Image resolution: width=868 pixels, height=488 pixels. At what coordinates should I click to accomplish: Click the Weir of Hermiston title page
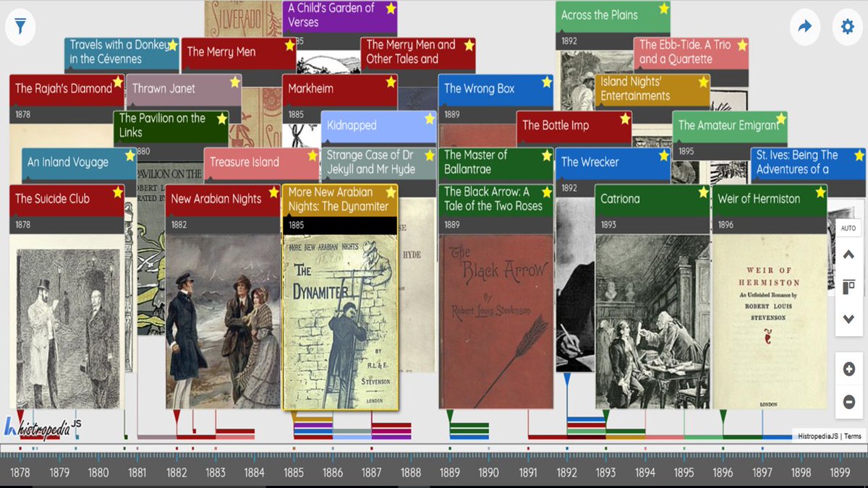(x=770, y=321)
